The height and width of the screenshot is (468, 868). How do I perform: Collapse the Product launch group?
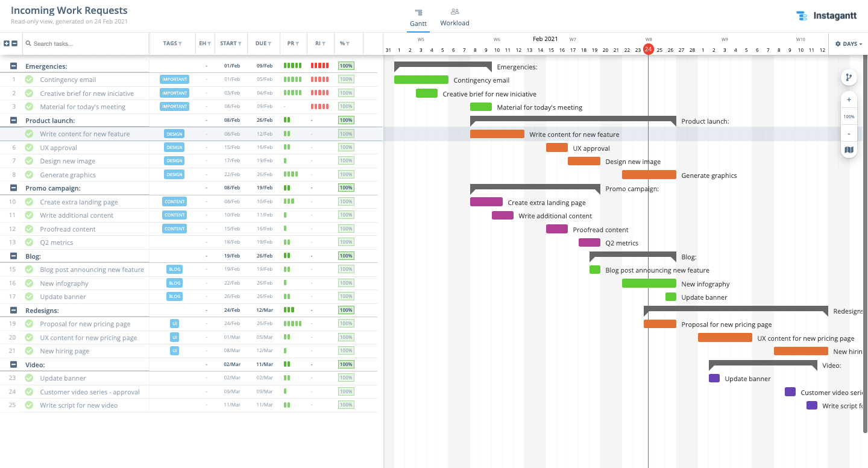tap(13, 119)
